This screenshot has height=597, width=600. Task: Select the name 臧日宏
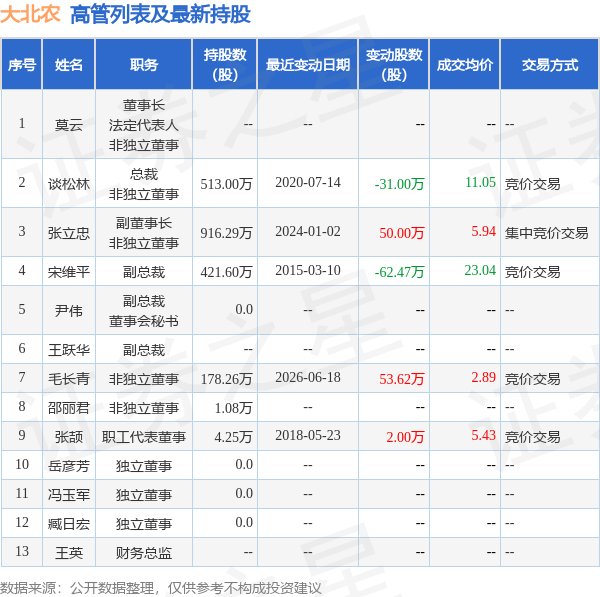point(69,524)
